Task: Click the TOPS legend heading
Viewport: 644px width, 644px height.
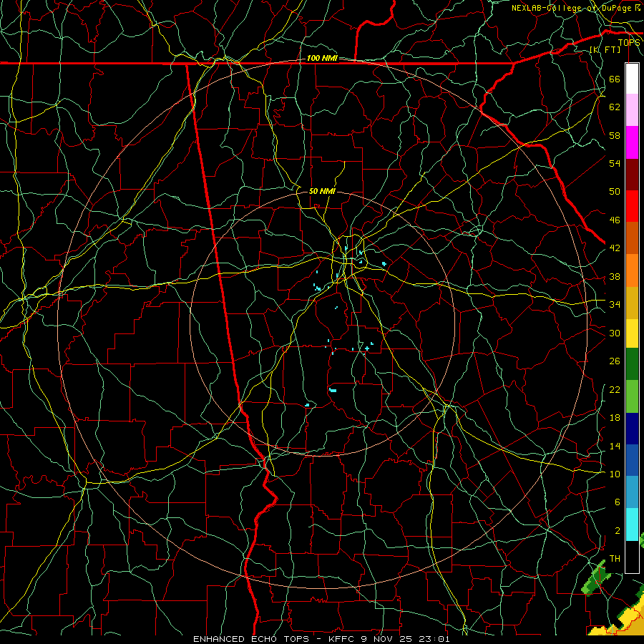Action: (x=629, y=42)
